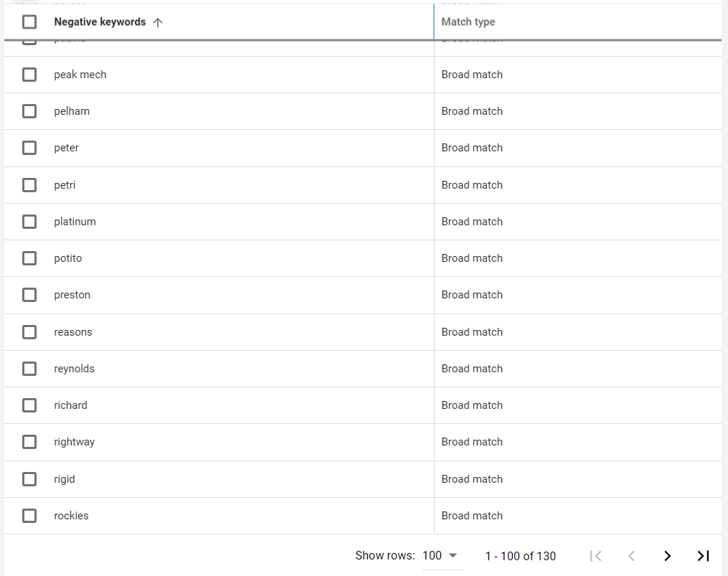Mark the 'reynolds' keyword checkbox
The width and height of the screenshot is (728, 576).
pos(29,369)
